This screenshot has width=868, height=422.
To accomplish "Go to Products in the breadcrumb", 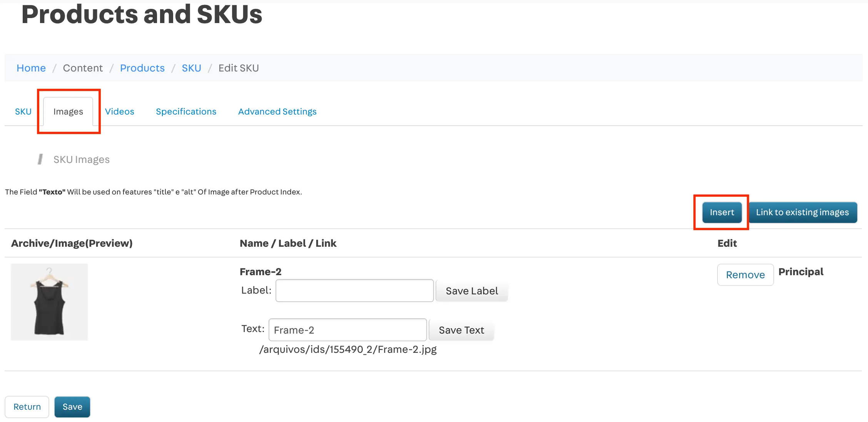I will pos(142,68).
